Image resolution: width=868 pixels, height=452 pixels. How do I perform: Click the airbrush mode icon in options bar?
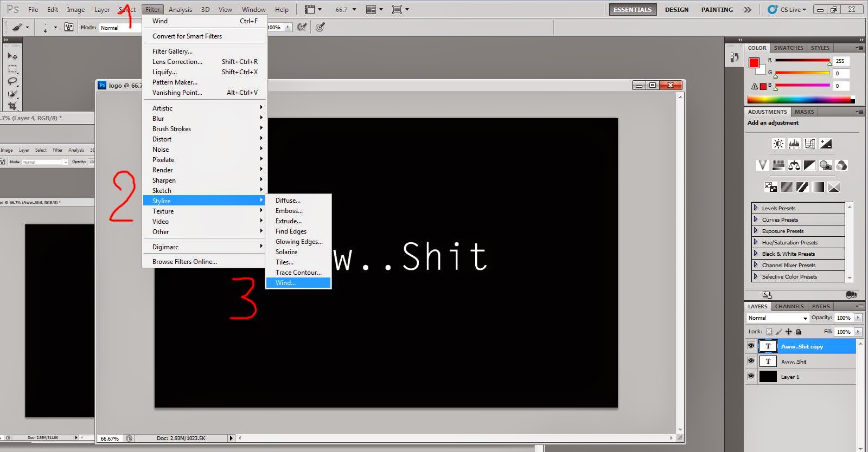[x=302, y=27]
